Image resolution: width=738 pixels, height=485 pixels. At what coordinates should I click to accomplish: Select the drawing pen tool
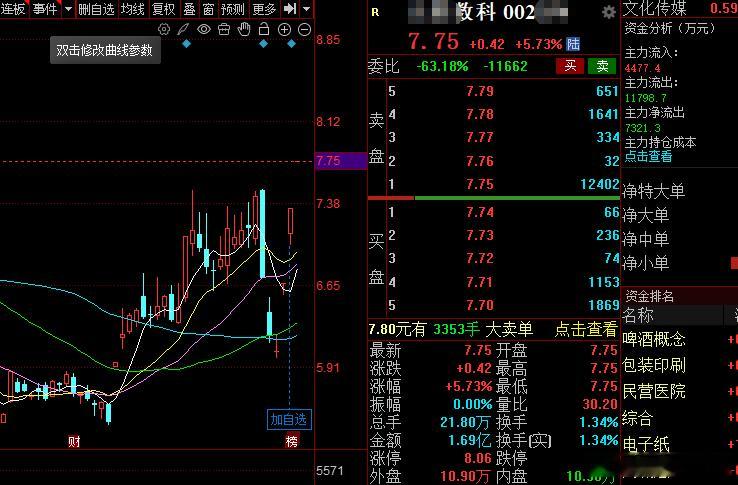pyautogui.click(x=183, y=29)
